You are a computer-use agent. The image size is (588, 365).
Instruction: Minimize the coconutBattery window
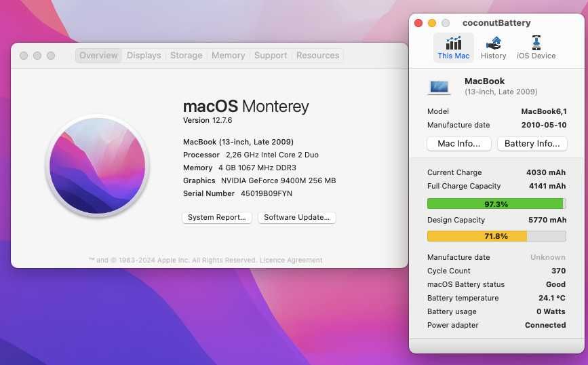(x=432, y=23)
